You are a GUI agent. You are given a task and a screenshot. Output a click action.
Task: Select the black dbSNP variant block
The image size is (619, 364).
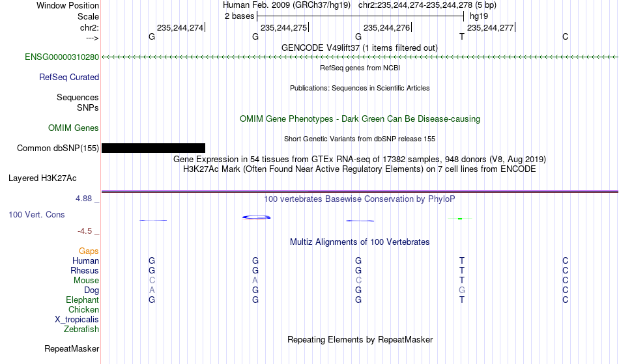pyautogui.click(x=154, y=148)
